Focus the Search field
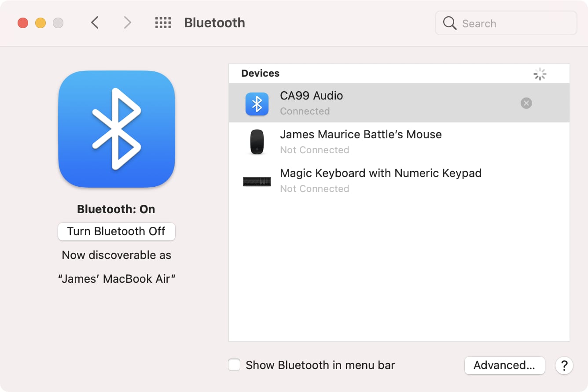 pyautogui.click(x=506, y=23)
